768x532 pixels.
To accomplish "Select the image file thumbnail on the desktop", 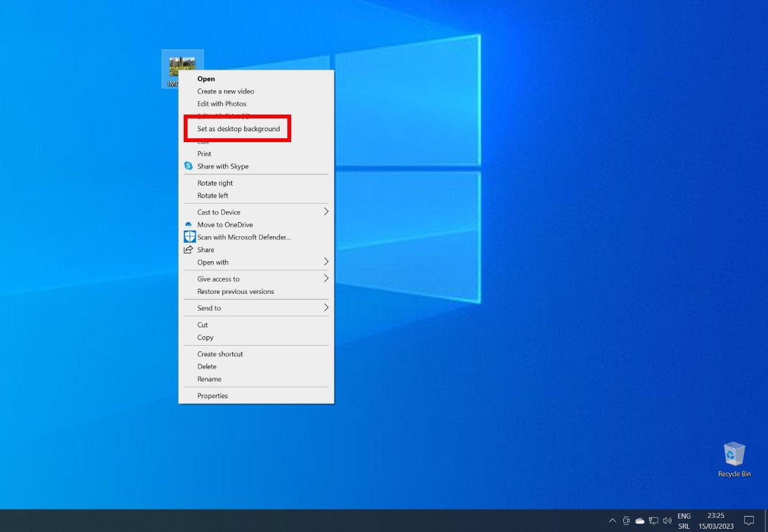I will [x=182, y=66].
